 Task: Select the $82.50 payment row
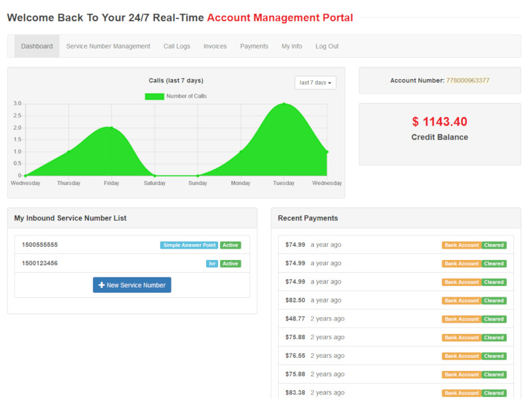295,301
